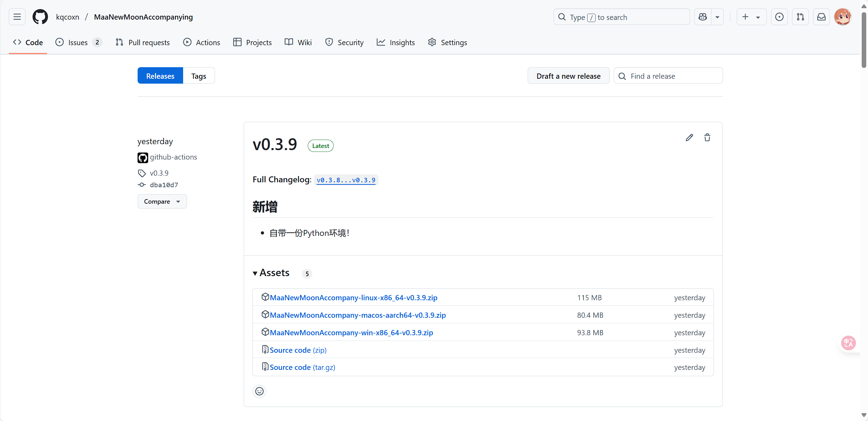Click the commit icon beside dba10d7

point(142,185)
